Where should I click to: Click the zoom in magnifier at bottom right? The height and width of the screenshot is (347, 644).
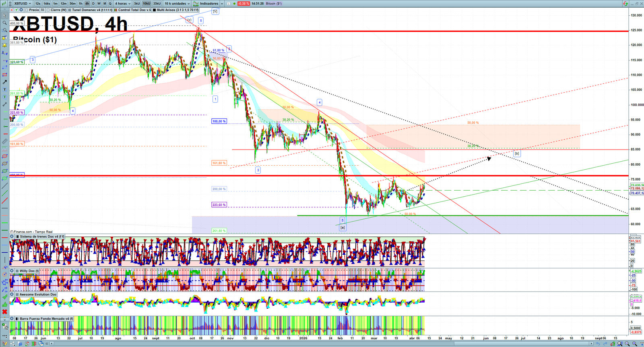pos(634,344)
